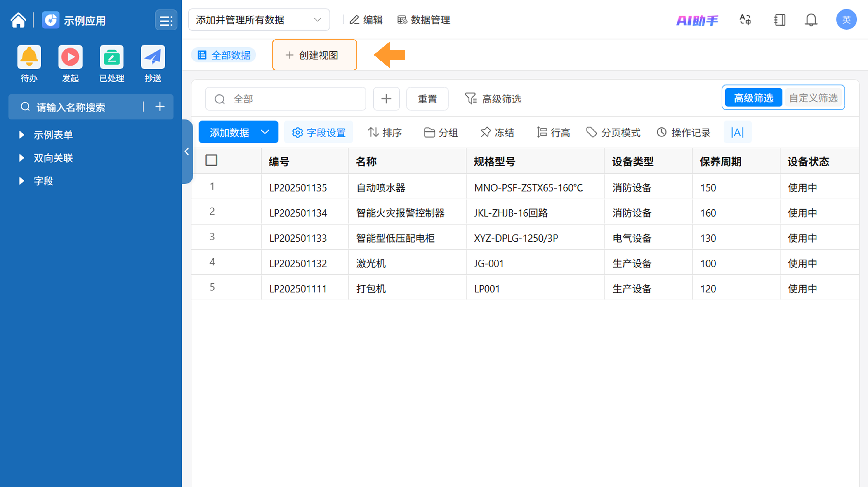Toggle the sidebar menu list icon
Viewport: 868px width, 487px height.
(166, 21)
